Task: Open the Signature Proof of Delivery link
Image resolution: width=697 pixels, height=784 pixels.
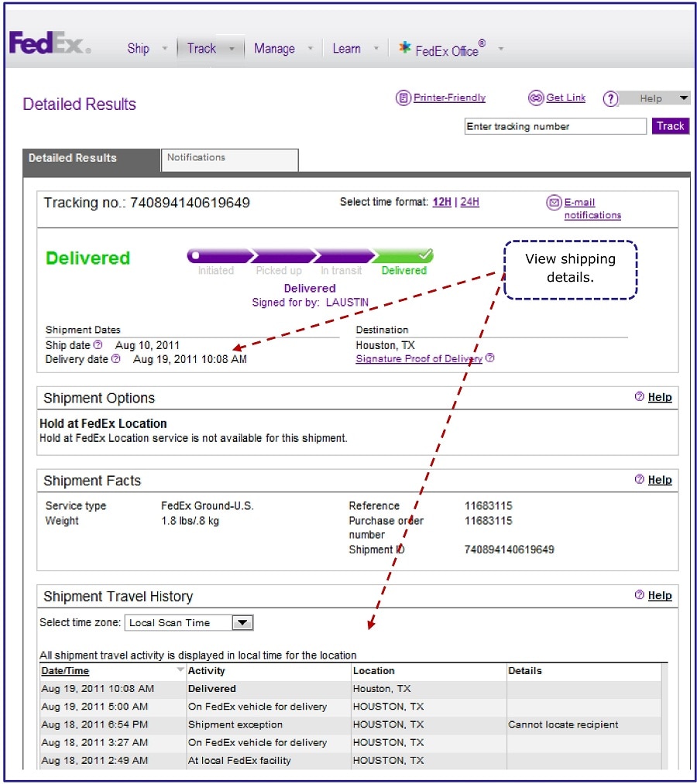Action: pyautogui.click(x=419, y=359)
